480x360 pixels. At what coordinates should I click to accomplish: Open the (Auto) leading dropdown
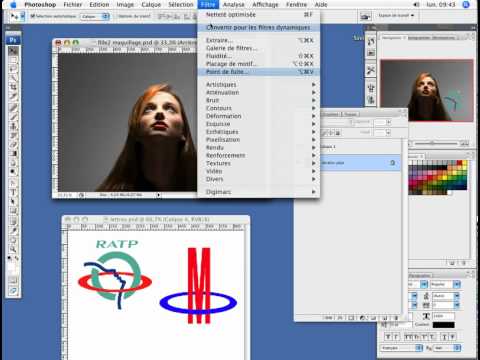(446, 296)
